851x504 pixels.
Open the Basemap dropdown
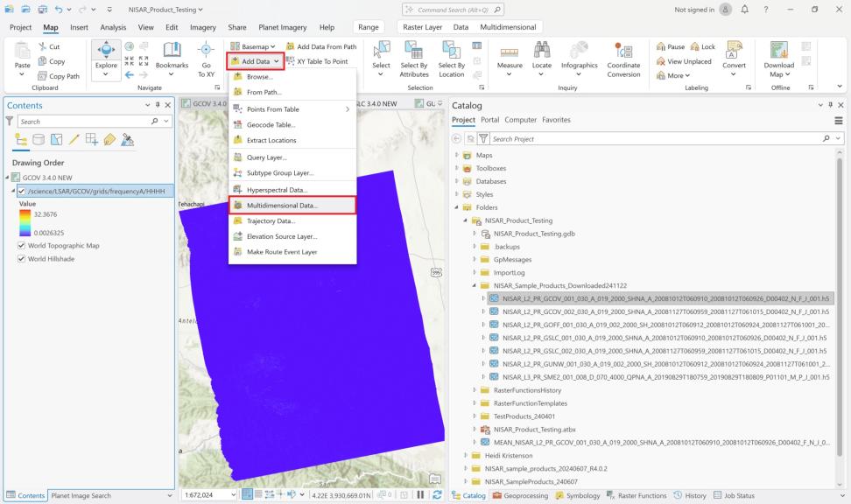[x=252, y=46]
